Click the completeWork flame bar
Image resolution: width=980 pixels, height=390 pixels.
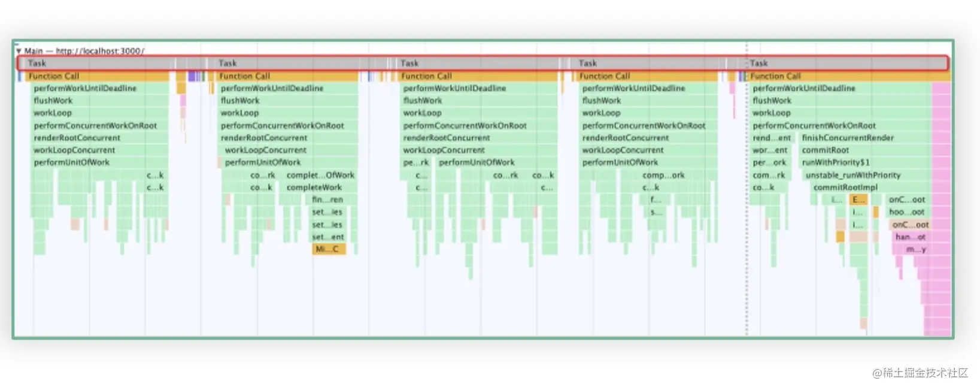pos(320,188)
